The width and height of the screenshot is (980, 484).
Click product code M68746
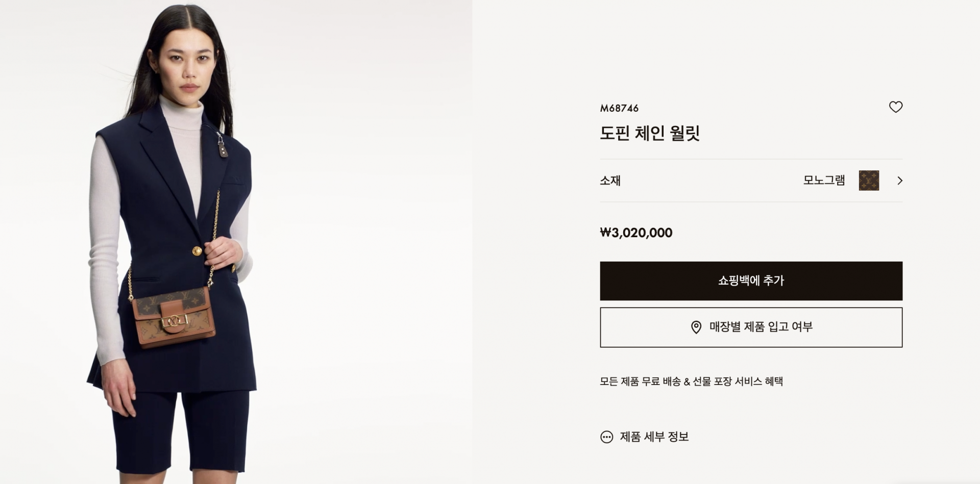click(619, 108)
